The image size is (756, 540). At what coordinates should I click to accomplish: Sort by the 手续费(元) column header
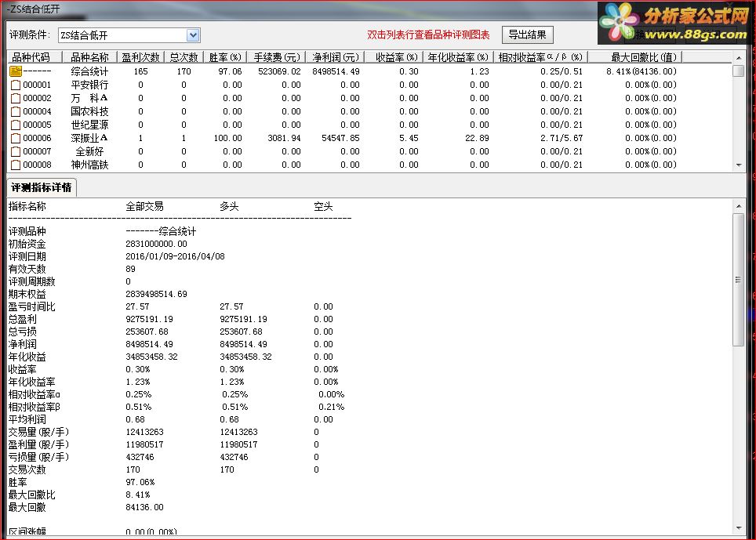pos(277,57)
